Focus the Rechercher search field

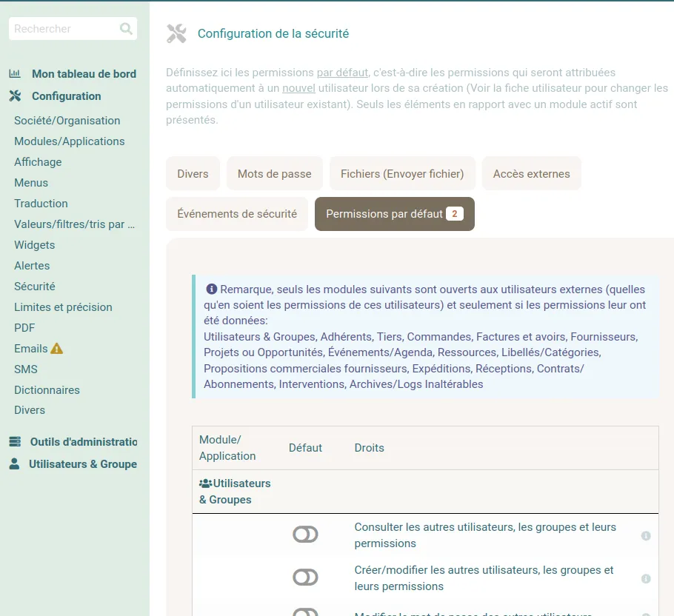[64, 29]
